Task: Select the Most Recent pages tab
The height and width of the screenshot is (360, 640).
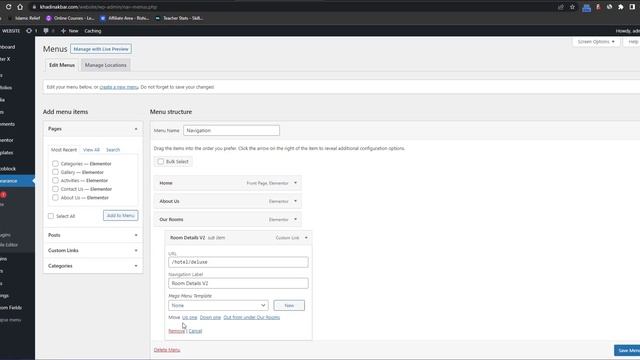Action: pyautogui.click(x=64, y=150)
